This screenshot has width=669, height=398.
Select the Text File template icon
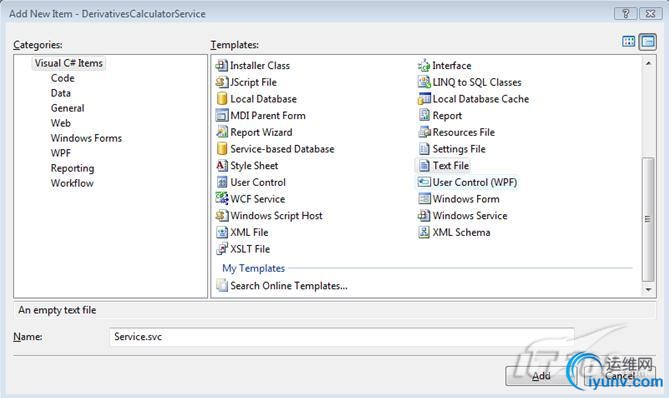point(424,165)
